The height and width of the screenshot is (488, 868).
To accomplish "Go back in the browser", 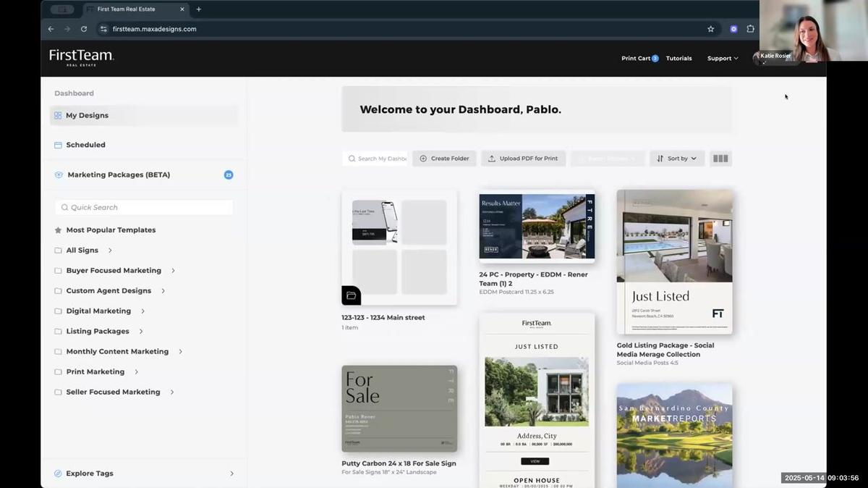I will (x=51, y=29).
